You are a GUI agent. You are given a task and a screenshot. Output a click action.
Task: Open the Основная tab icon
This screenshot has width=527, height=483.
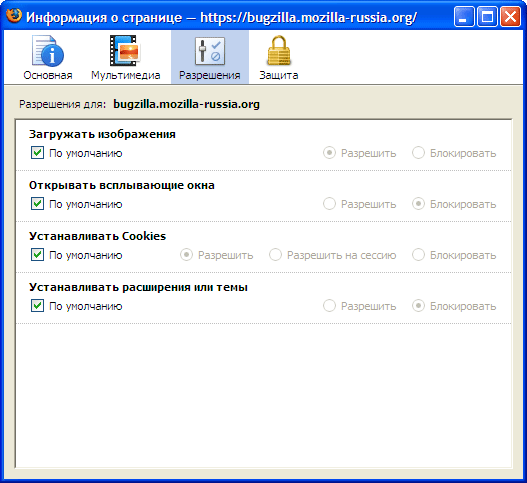(48, 51)
